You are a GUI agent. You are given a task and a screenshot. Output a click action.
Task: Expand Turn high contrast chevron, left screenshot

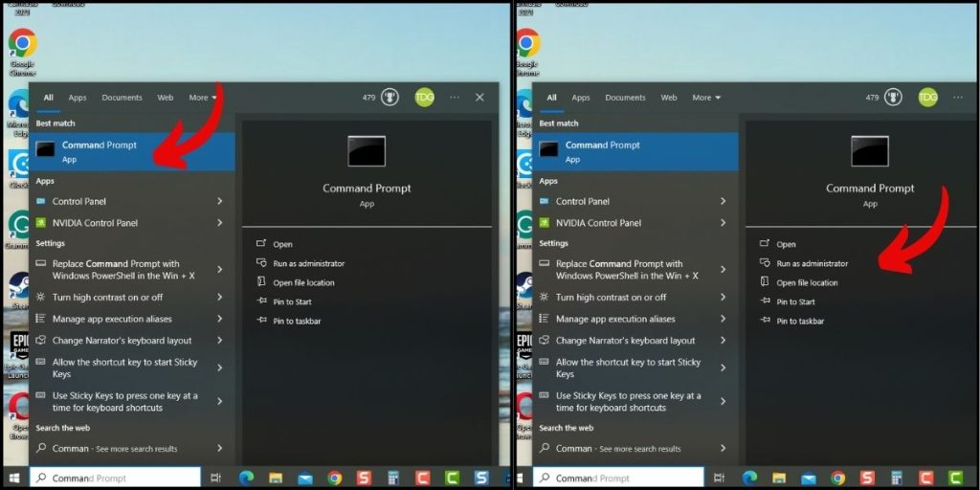(x=220, y=297)
